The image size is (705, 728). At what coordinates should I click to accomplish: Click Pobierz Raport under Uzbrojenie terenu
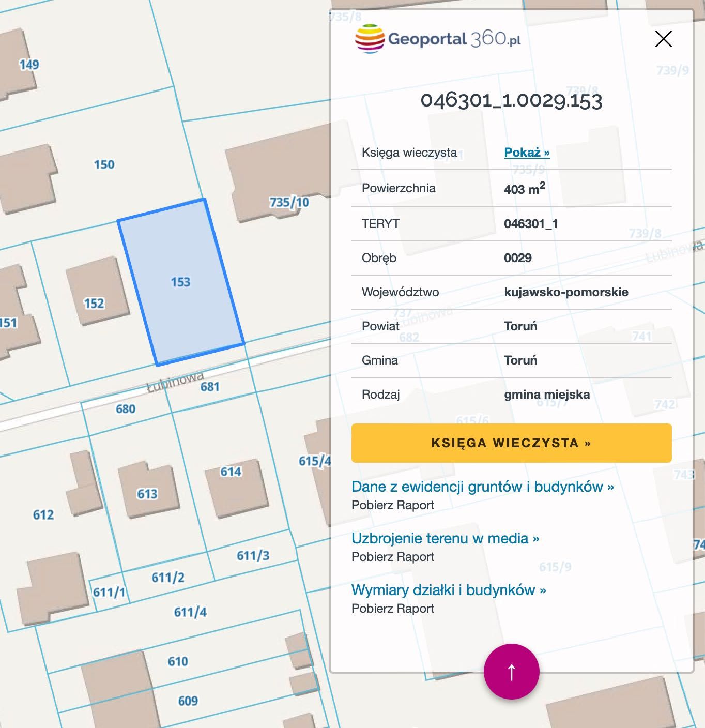pos(393,557)
